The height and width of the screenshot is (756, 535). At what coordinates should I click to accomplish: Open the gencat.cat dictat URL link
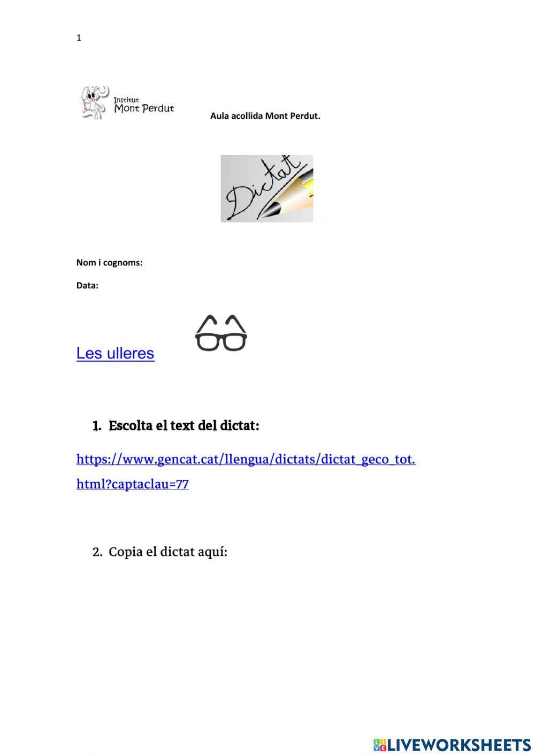coord(246,459)
